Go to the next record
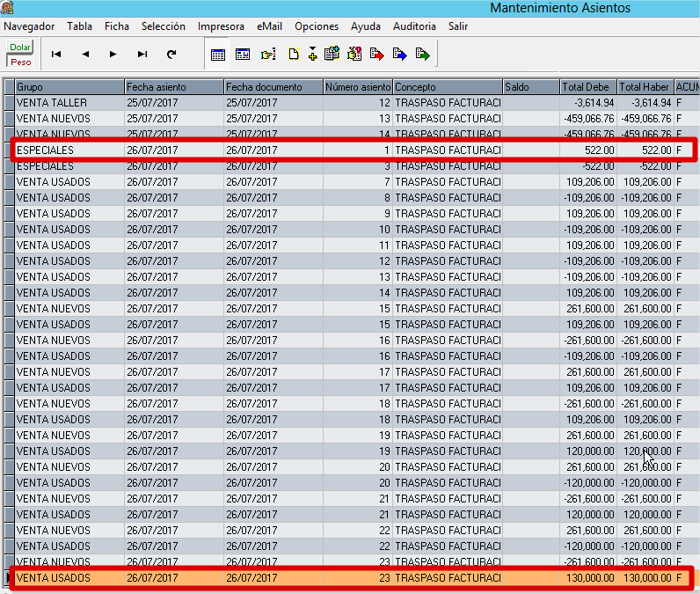Viewport: 700px width, 594px height. (x=113, y=54)
